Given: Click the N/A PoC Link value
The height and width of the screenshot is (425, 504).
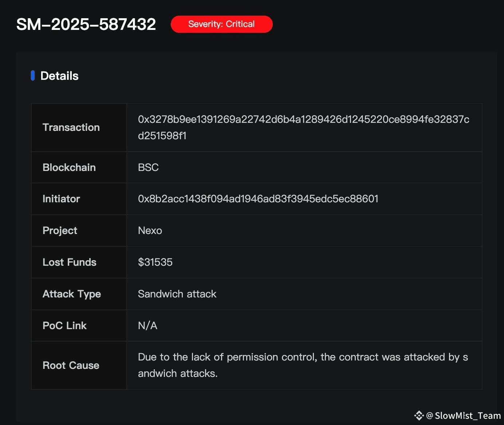Looking at the screenshot, I should (147, 325).
